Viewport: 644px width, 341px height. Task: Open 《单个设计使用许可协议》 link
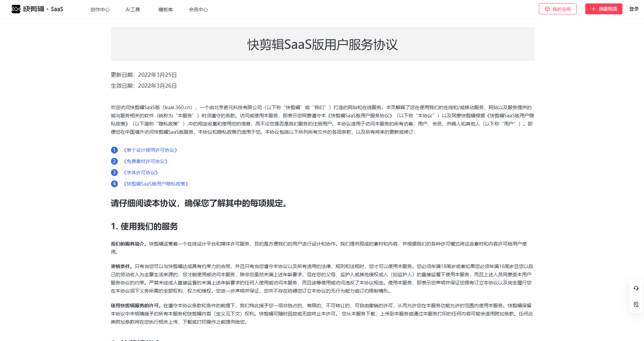point(150,150)
